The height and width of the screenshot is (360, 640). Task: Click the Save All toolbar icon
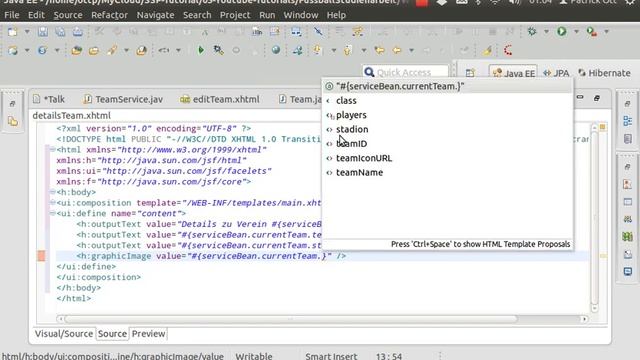click(x=60, y=32)
